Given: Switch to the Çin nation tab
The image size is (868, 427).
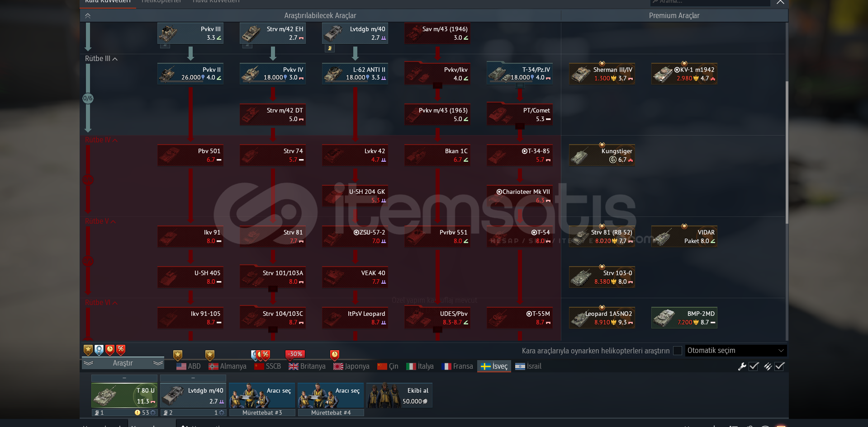Looking at the screenshot, I should (x=388, y=366).
